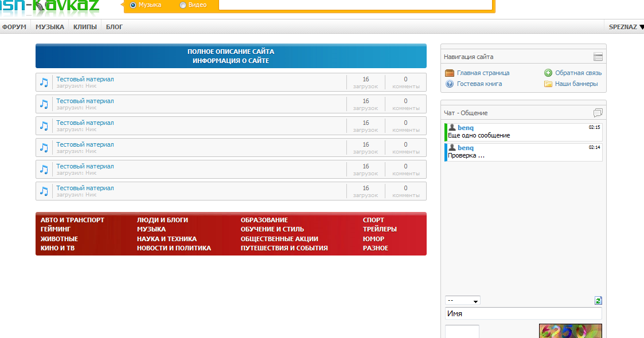The image size is (644, 338).
Task: Click the Имя input field in chat
Action: pyautogui.click(x=523, y=314)
